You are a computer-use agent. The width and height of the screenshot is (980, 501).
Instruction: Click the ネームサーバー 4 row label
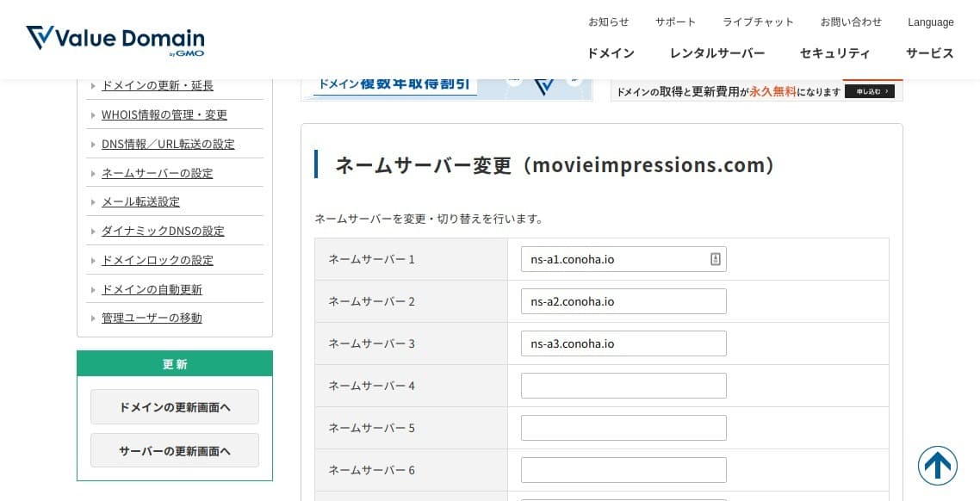[x=371, y=386]
